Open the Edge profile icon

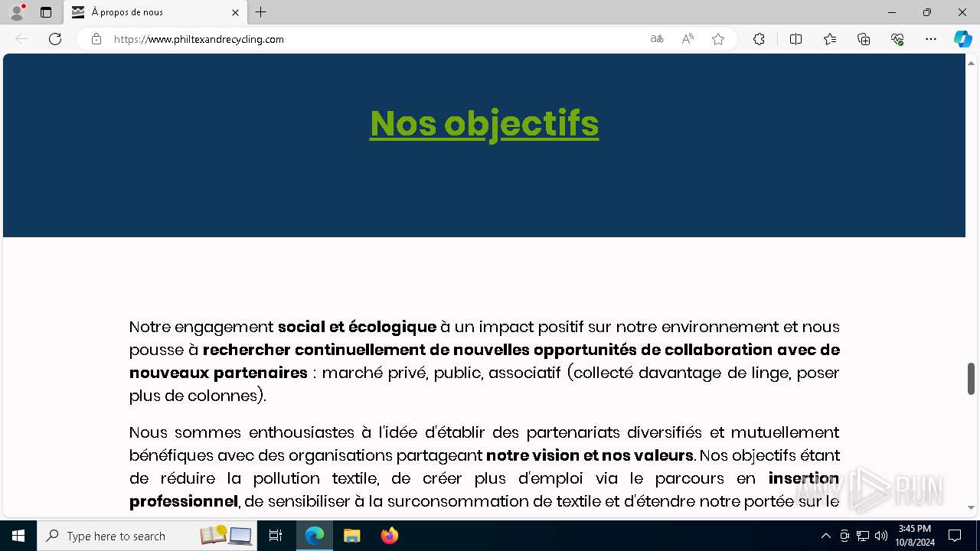tap(17, 12)
